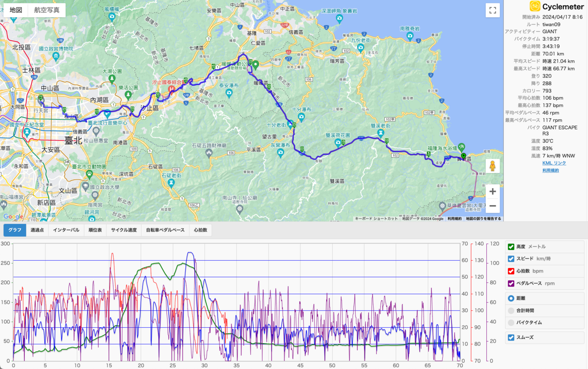Screen dimensions: 588x369
Task: Toggle fullscreen map view
Action: (493, 10)
